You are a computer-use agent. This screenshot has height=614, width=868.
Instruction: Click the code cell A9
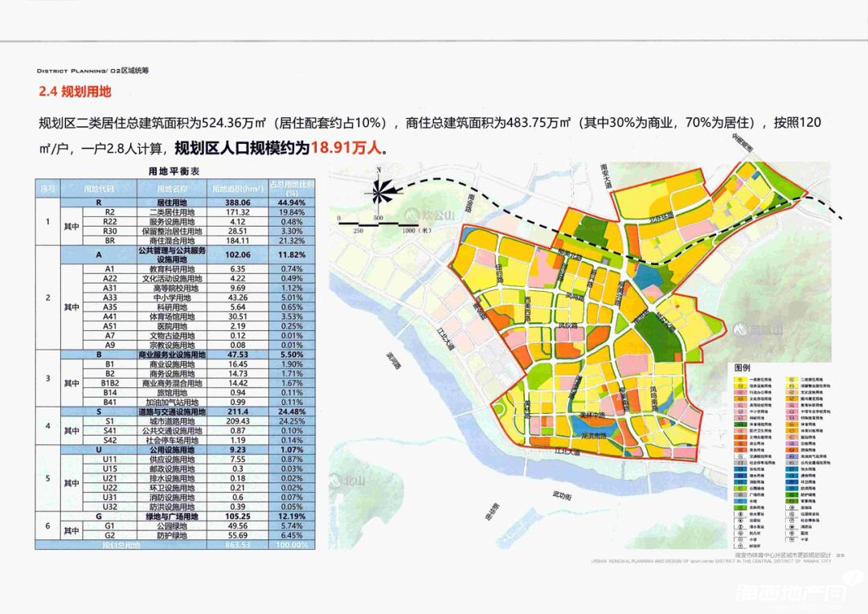(109, 345)
